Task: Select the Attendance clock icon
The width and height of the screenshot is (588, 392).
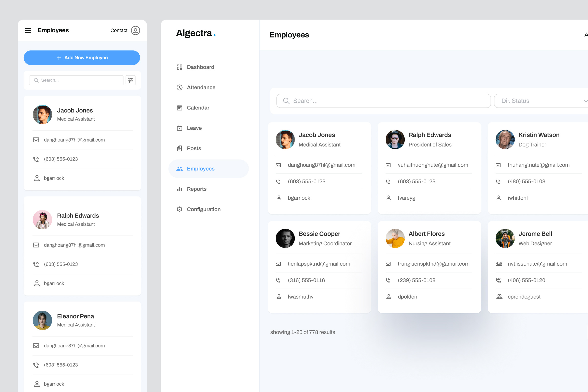Action: pyautogui.click(x=180, y=87)
